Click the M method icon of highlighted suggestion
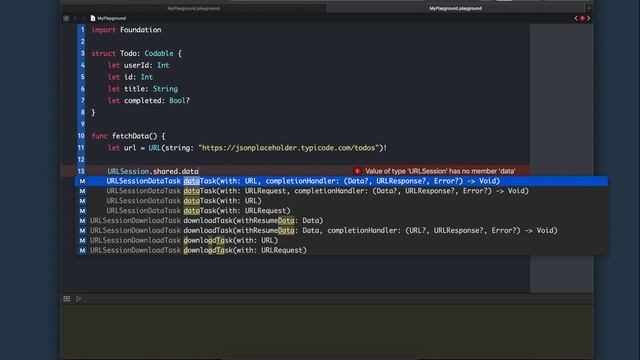The width and height of the screenshot is (640, 360). (82, 181)
